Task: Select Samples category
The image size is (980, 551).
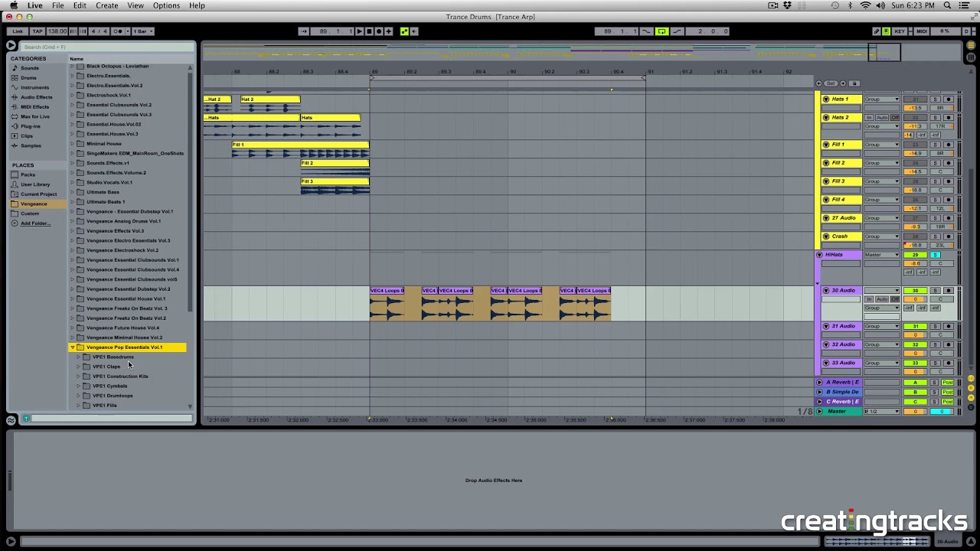Action: point(31,145)
